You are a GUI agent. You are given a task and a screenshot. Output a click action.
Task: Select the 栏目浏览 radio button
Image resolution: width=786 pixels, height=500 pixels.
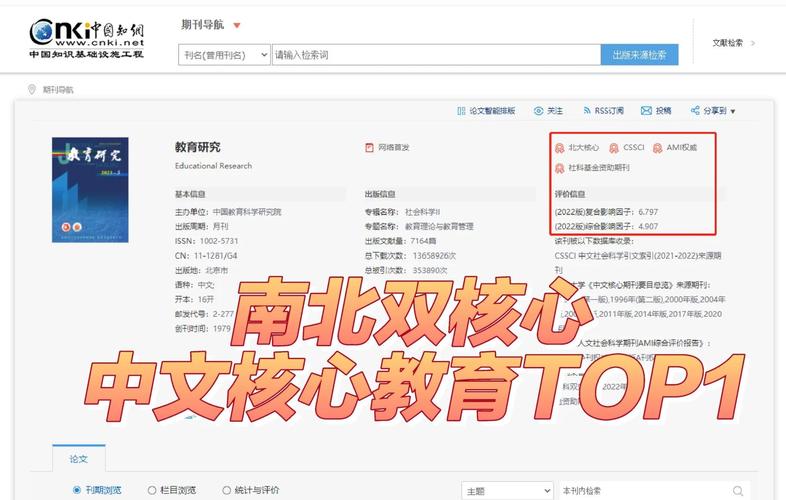click(152, 490)
